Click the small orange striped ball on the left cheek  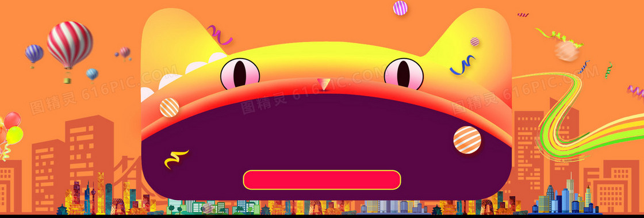pyautogui.click(x=169, y=108)
